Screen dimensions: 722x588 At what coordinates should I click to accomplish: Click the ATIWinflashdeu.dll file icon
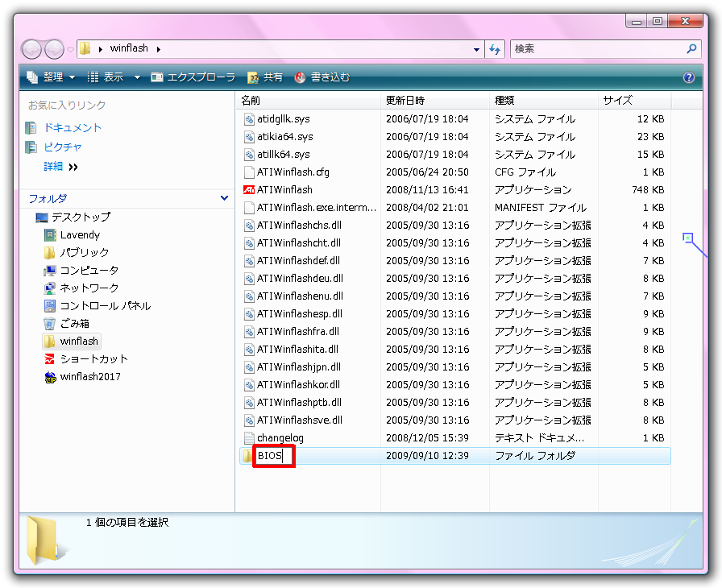pyautogui.click(x=249, y=279)
